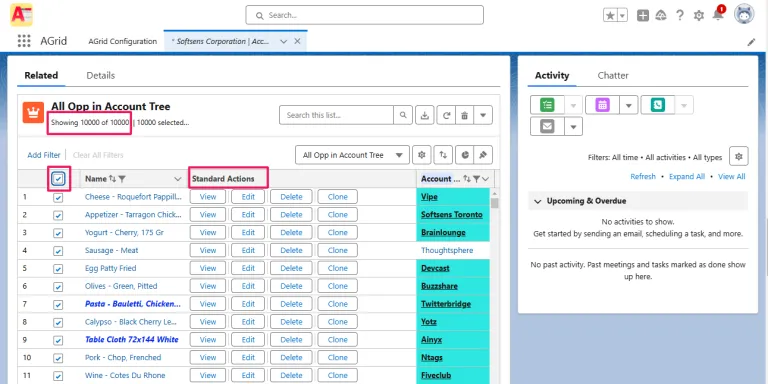Click the teal Log a Call icon

(x=658, y=105)
